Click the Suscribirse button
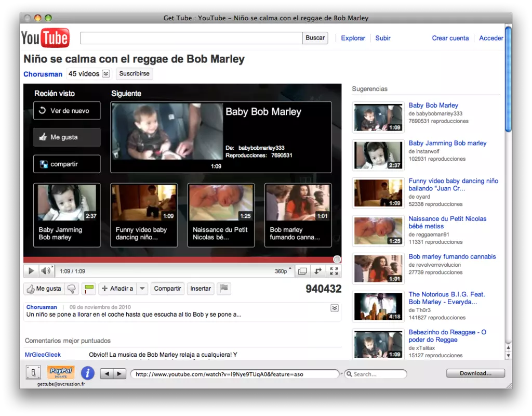The height and width of the screenshot is (416, 532). coord(135,74)
